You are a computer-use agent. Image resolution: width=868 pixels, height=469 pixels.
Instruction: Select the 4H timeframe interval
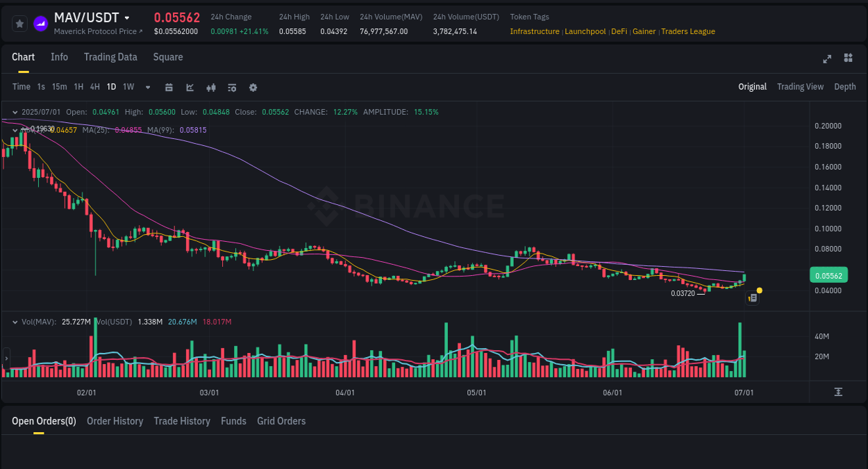click(x=94, y=87)
